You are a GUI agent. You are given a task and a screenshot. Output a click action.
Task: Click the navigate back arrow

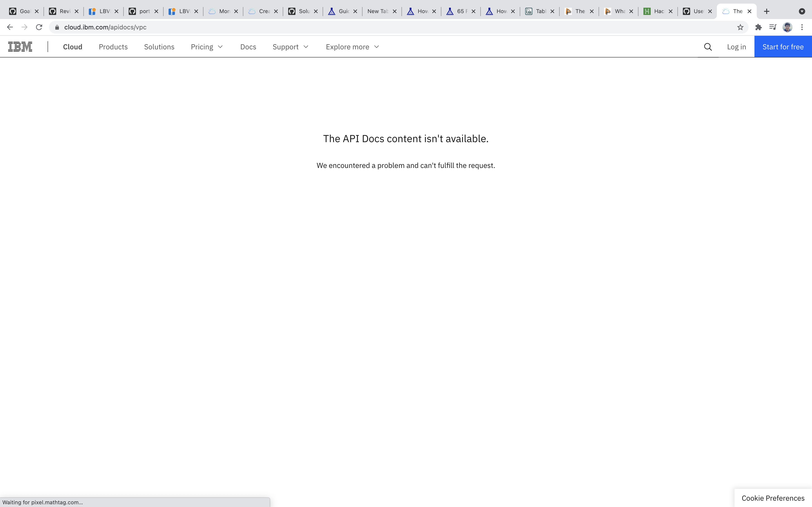(x=9, y=27)
